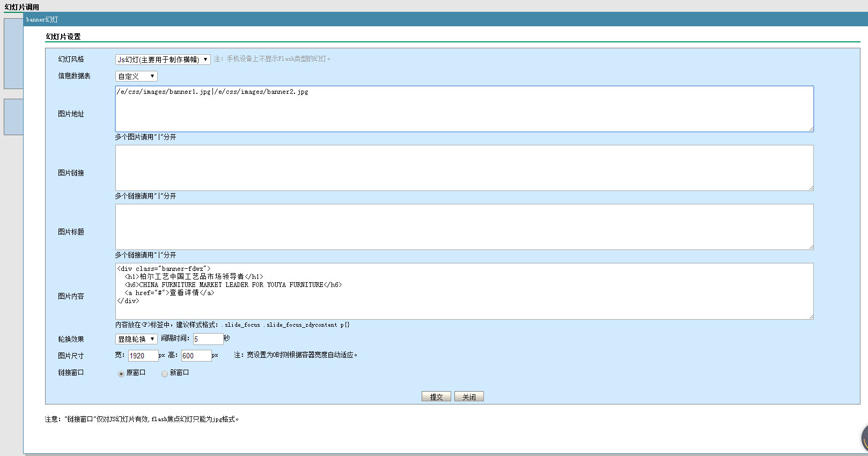
Task: Grab the resize handle of 图片地址 textarea
Action: [811, 129]
